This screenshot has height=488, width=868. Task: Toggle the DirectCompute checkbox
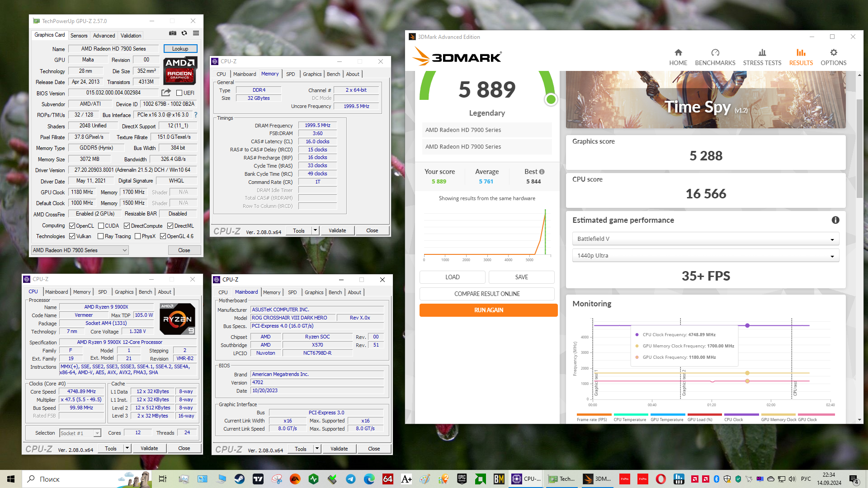[127, 226]
